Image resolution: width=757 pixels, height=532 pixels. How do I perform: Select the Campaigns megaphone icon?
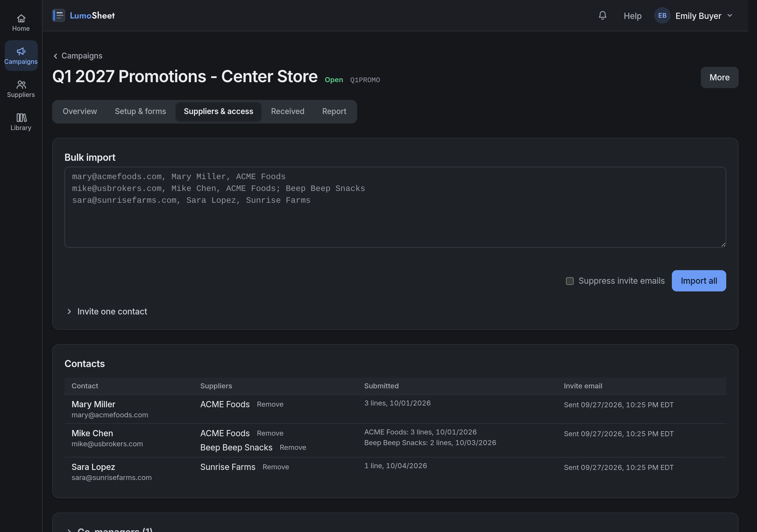(21, 51)
